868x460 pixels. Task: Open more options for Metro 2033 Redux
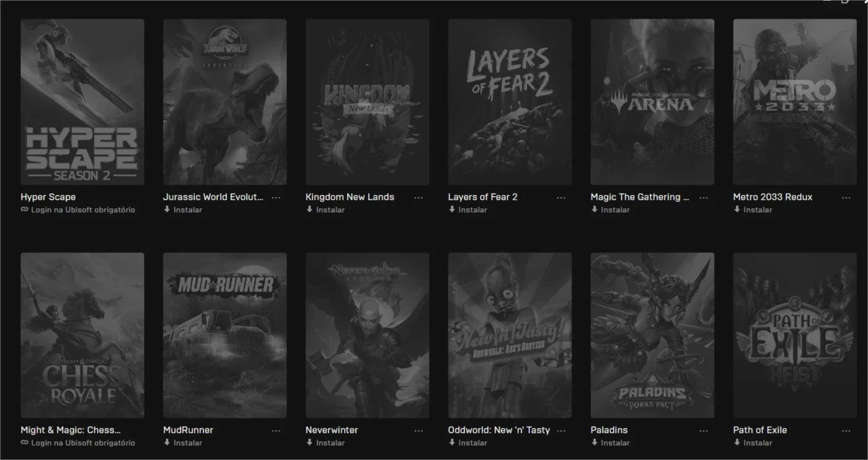point(846,198)
